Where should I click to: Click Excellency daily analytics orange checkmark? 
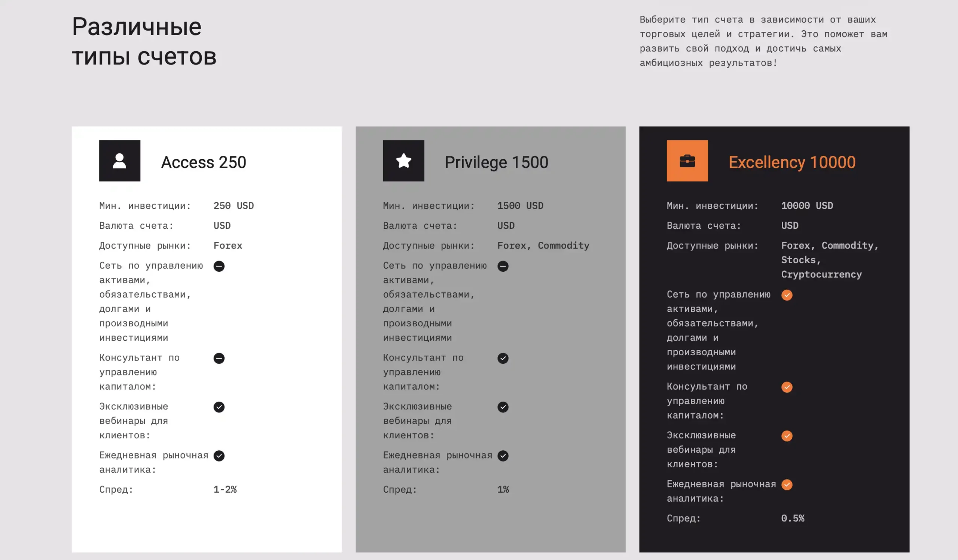coord(787,484)
